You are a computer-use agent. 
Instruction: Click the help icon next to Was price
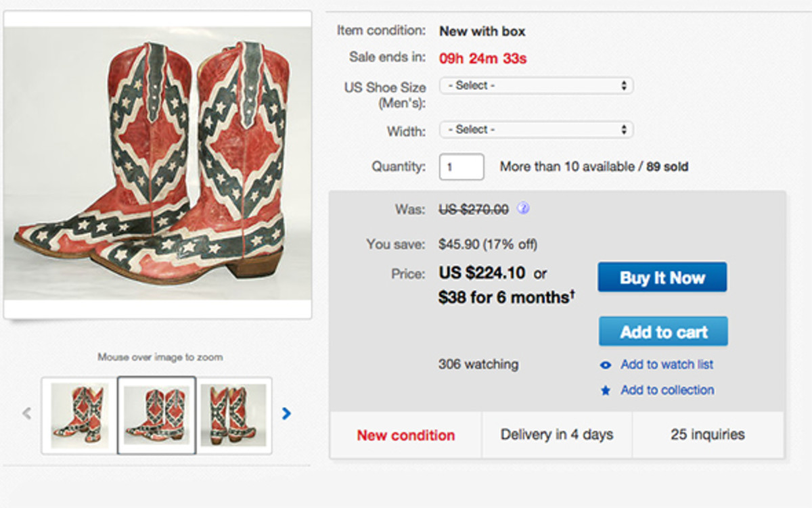522,209
